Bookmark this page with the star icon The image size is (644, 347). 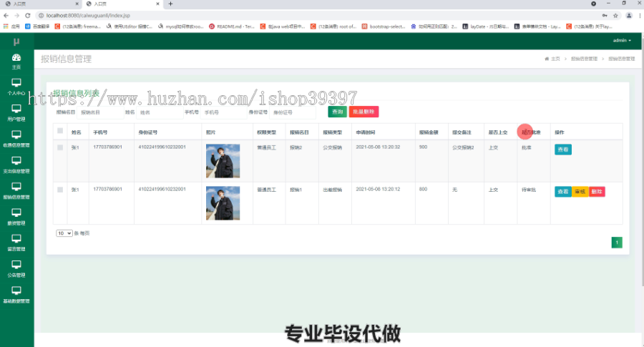pyautogui.click(x=615, y=16)
